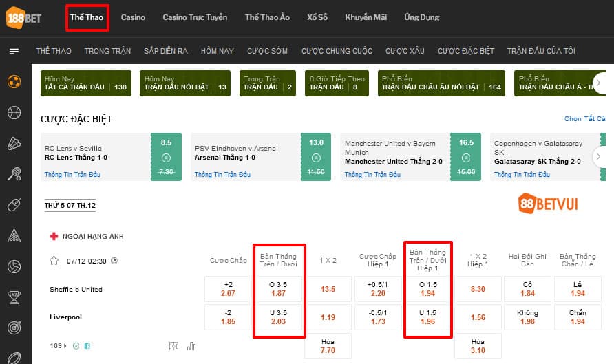The image size is (614, 364).
Task: Select THỂ THAO in the sub navigation
Action: (x=54, y=51)
